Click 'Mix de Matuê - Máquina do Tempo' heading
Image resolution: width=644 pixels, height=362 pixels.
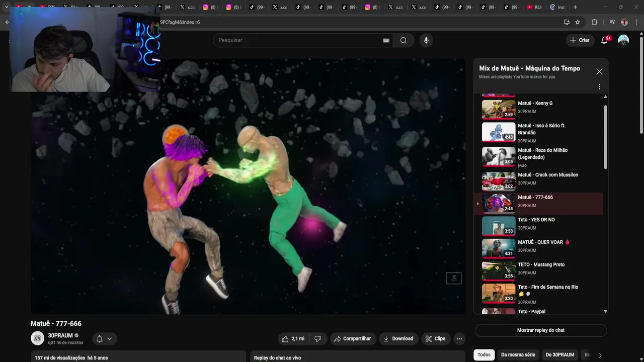coord(529,68)
